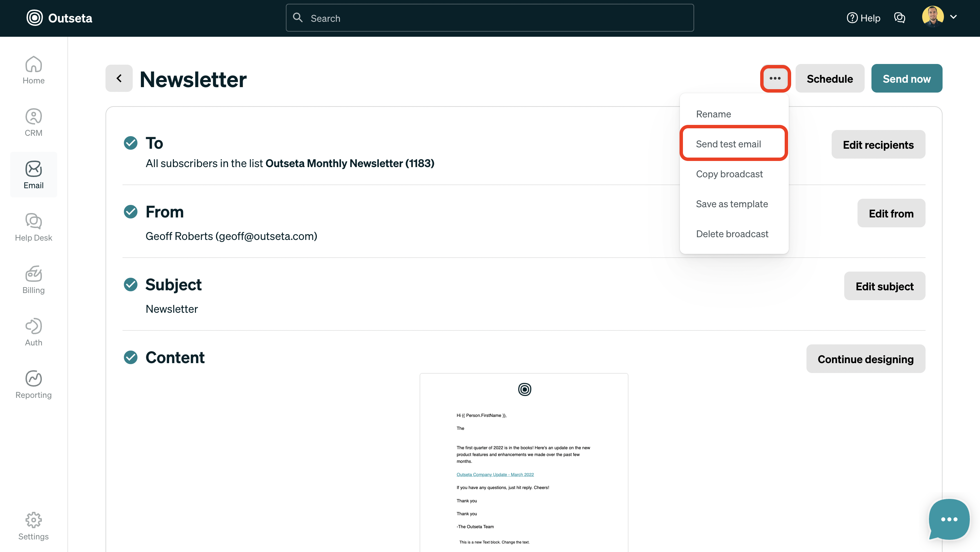The image size is (980, 552).
Task: Expand the account dropdown chevron
Action: (953, 17)
